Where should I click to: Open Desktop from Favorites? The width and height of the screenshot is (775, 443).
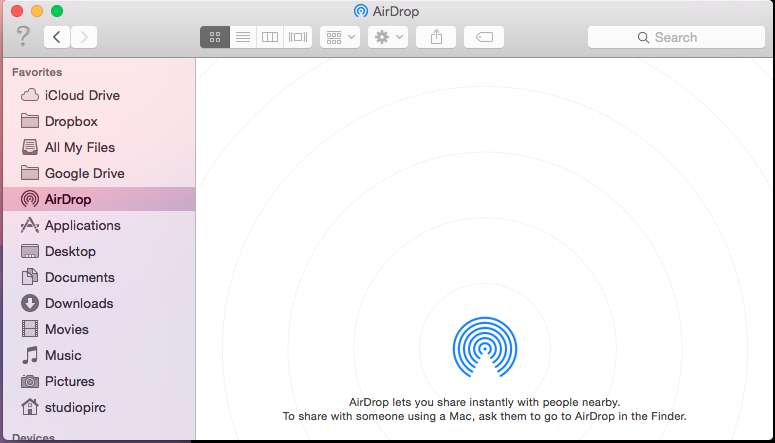point(70,252)
